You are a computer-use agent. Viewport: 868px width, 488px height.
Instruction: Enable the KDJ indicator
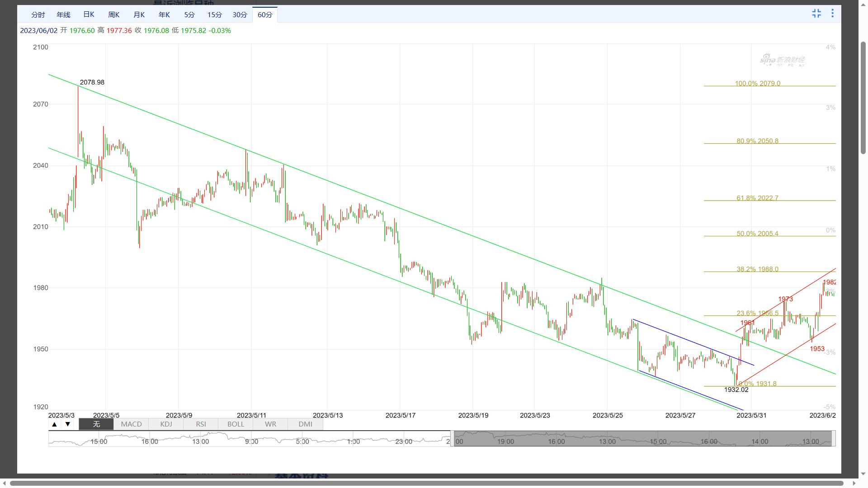[x=166, y=424]
